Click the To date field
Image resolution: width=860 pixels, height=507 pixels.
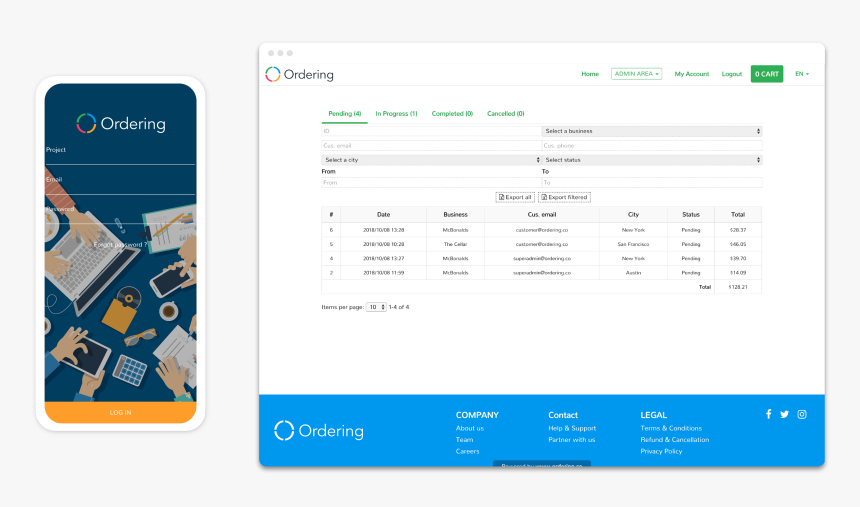(652, 183)
